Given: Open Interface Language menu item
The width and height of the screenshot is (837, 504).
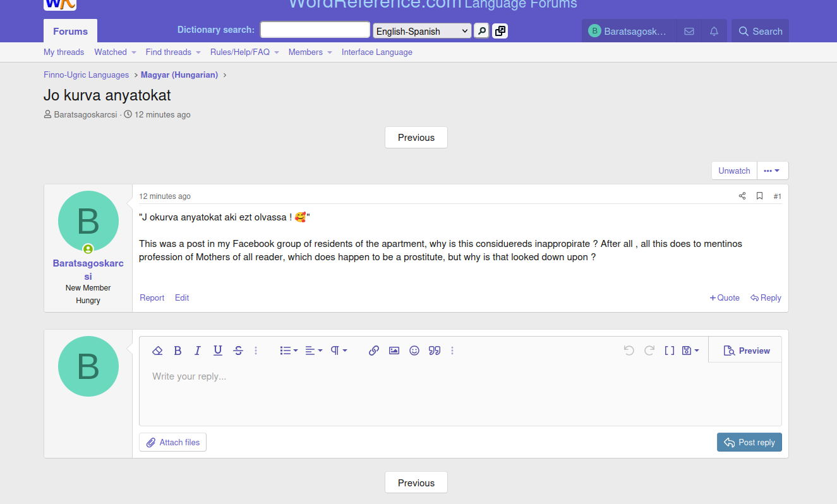Looking at the screenshot, I should (377, 52).
